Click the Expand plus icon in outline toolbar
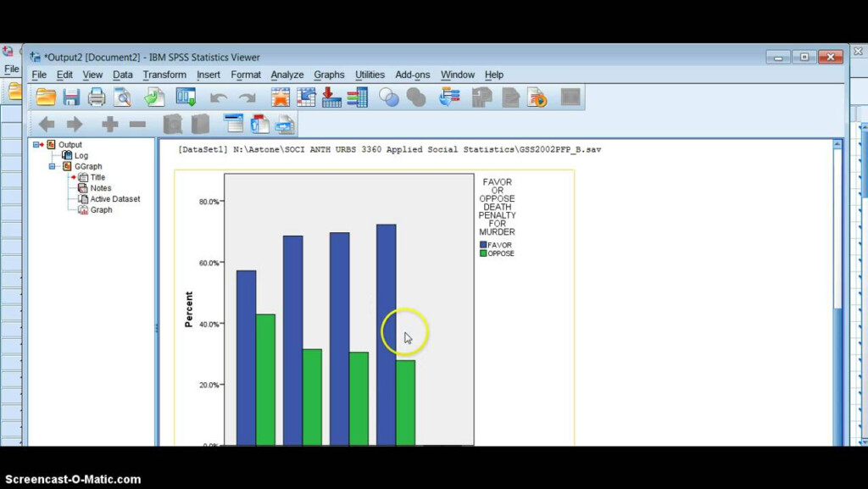 [x=109, y=125]
